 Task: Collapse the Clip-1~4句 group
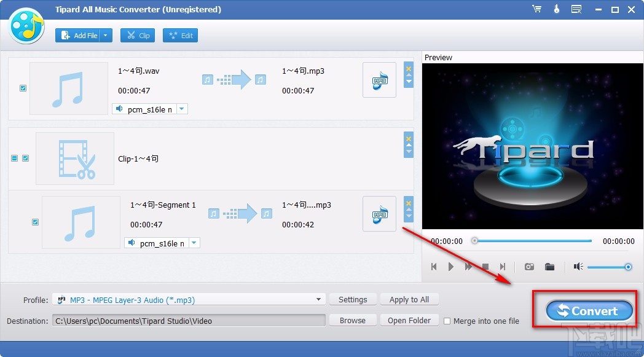point(14,158)
